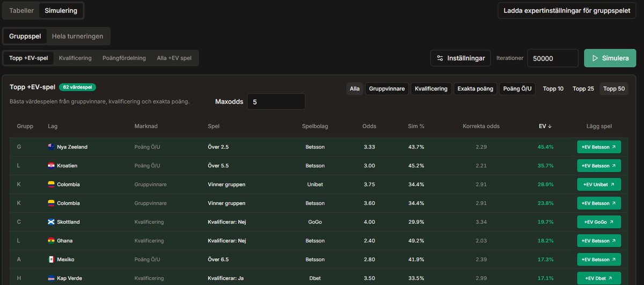Select the Nya Zeeland team name
The image size is (644, 285).
72,147
